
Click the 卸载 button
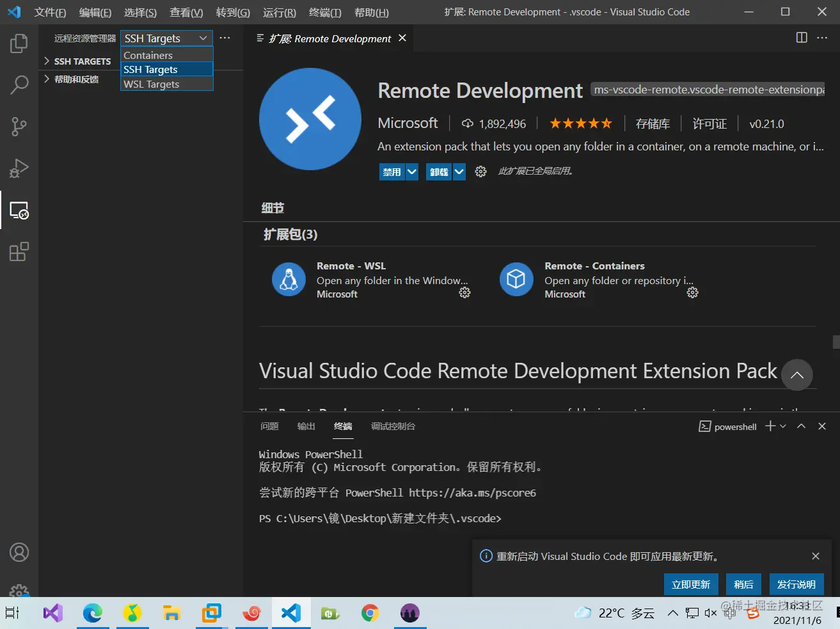[x=440, y=171]
